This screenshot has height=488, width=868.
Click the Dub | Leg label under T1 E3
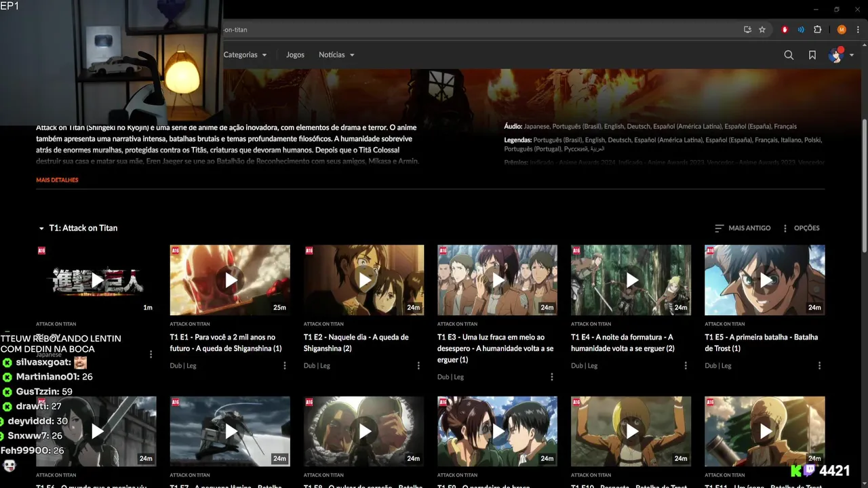point(450,378)
